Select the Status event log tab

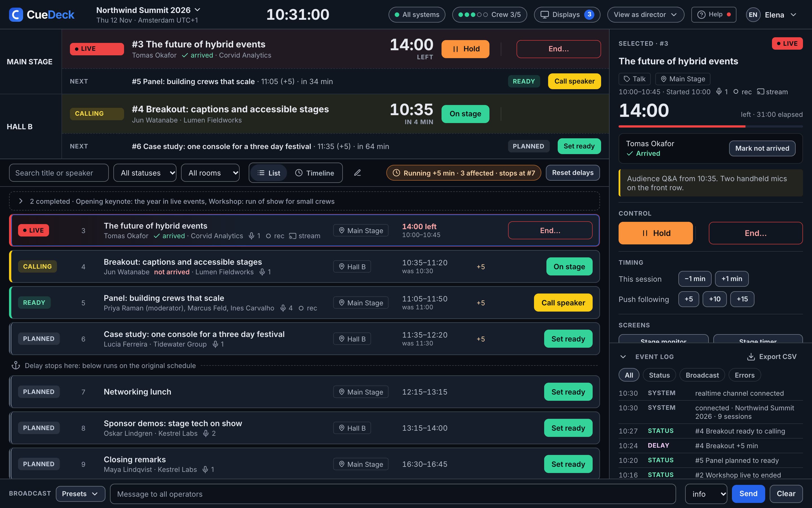point(659,375)
